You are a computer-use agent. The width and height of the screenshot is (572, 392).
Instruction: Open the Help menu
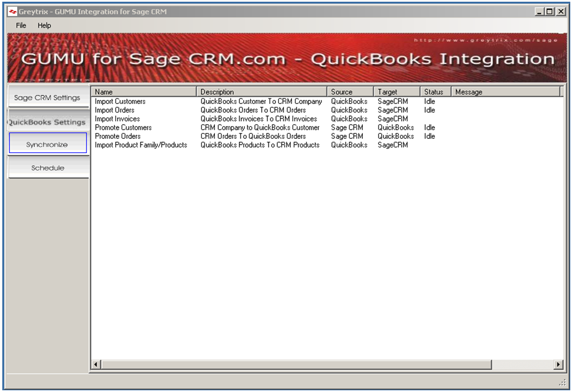coord(44,26)
